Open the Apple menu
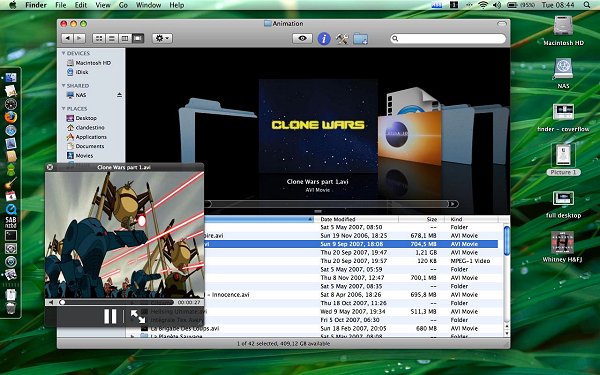 coord(13,5)
